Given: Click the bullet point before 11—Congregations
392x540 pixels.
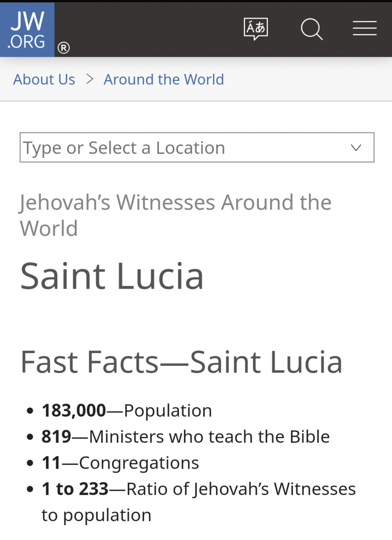Looking at the screenshot, I should [x=29, y=464].
